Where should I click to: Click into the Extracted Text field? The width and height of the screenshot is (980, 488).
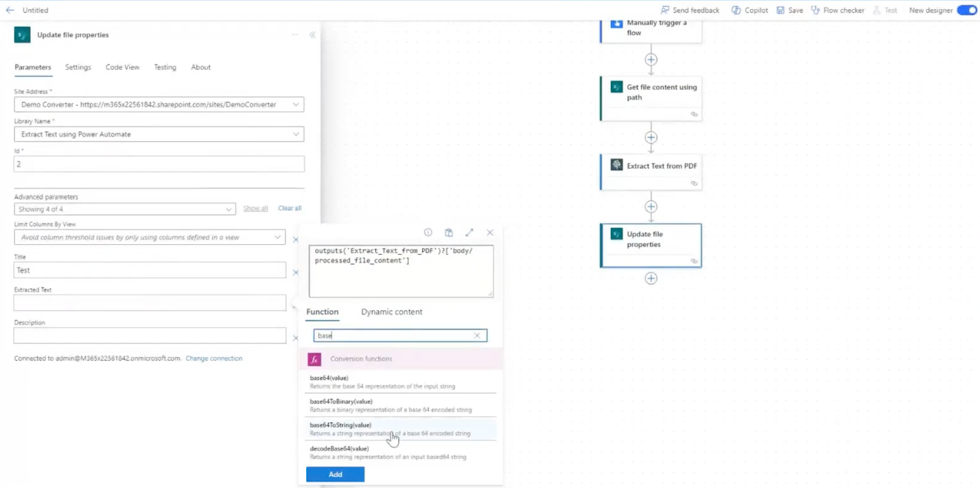tap(150, 303)
